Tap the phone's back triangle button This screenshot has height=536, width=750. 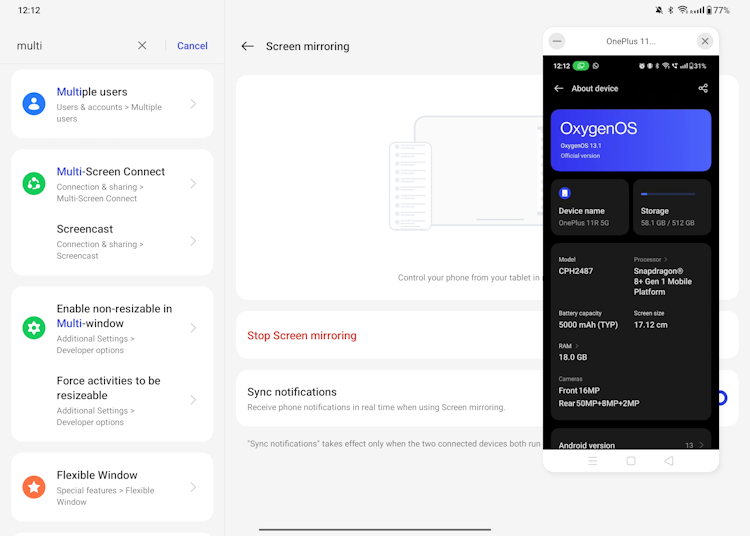tap(669, 461)
